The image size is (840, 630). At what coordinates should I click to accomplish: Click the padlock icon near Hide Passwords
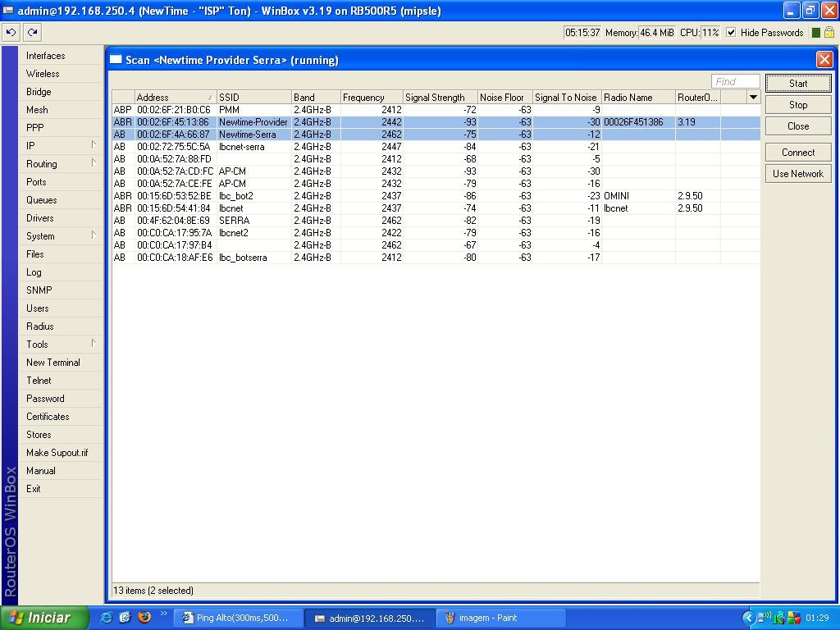tap(829, 33)
